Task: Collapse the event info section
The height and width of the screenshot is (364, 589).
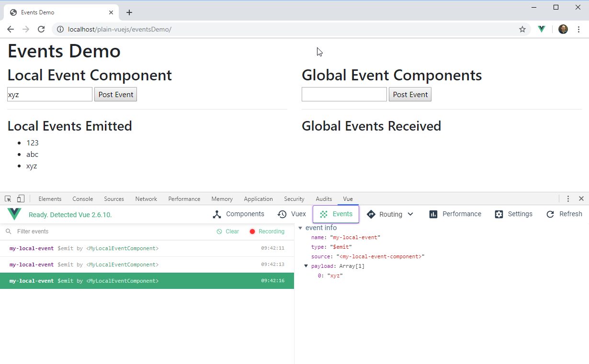Action: 300,228
